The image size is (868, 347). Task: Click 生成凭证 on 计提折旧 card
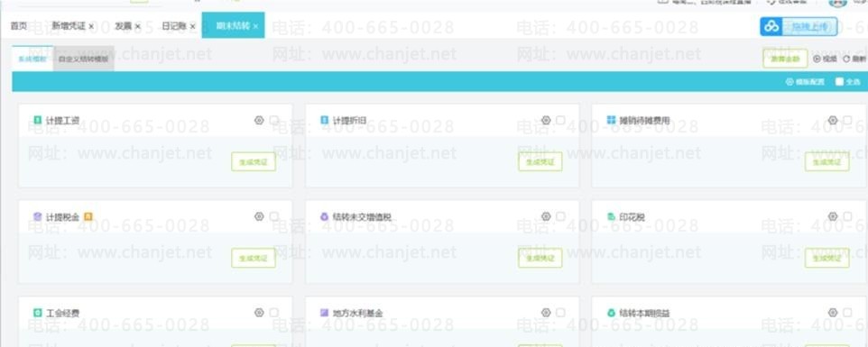coord(540,162)
